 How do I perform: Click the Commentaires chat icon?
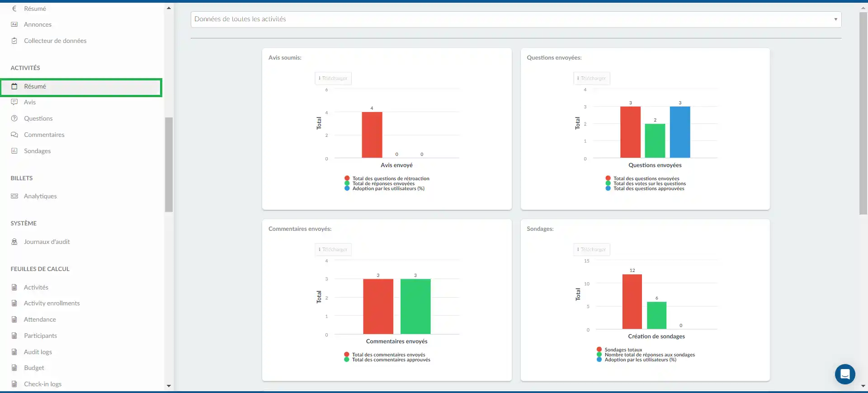[x=14, y=135]
